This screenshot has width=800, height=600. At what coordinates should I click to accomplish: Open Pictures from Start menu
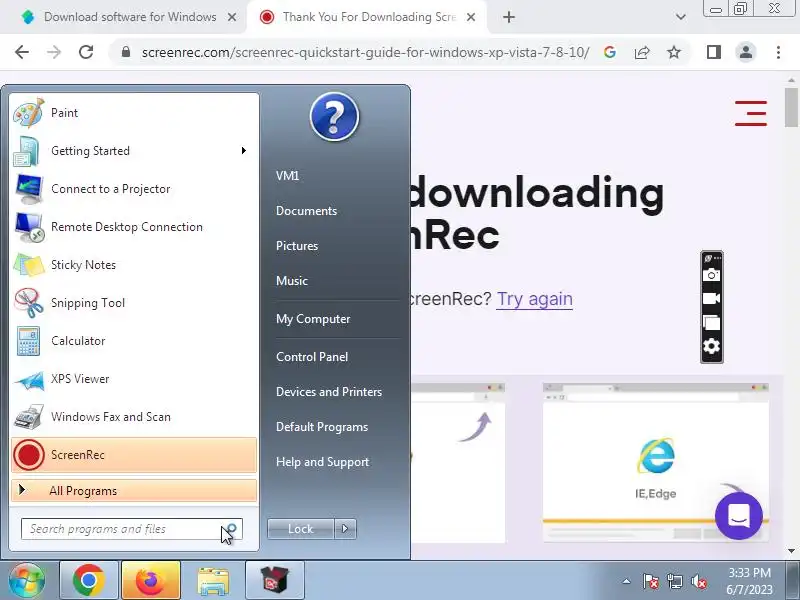(297, 245)
